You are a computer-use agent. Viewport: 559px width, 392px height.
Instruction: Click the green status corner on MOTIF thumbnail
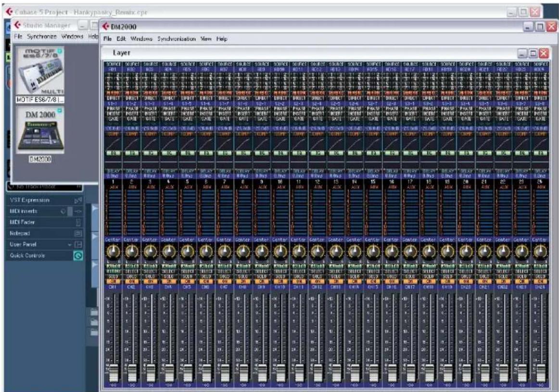tap(60, 51)
